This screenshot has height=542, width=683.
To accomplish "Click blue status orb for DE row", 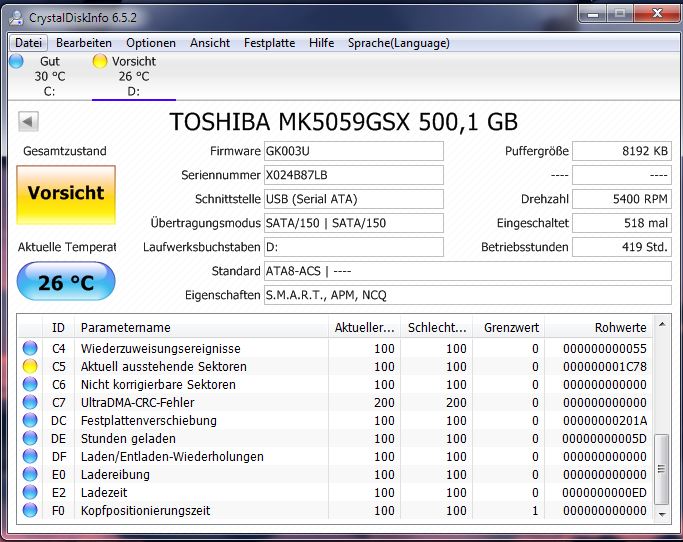I will (x=30, y=438).
